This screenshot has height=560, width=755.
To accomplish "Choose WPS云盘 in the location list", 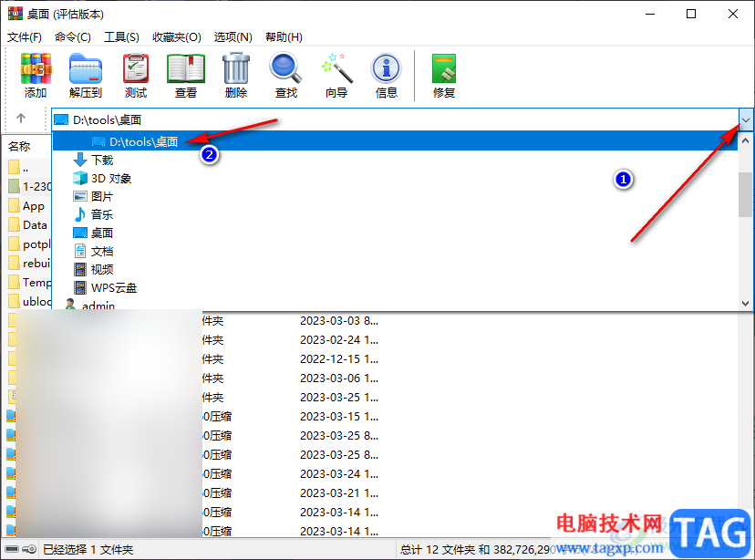I will coord(114,288).
